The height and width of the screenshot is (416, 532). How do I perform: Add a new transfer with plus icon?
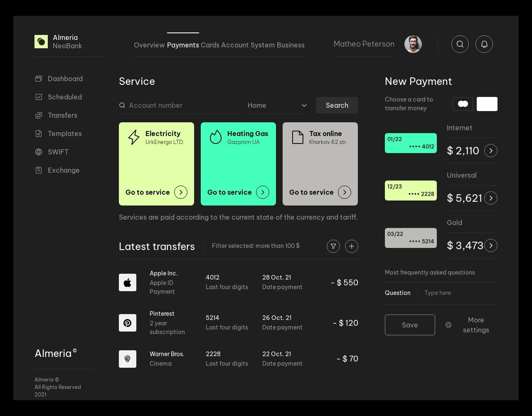(352, 246)
